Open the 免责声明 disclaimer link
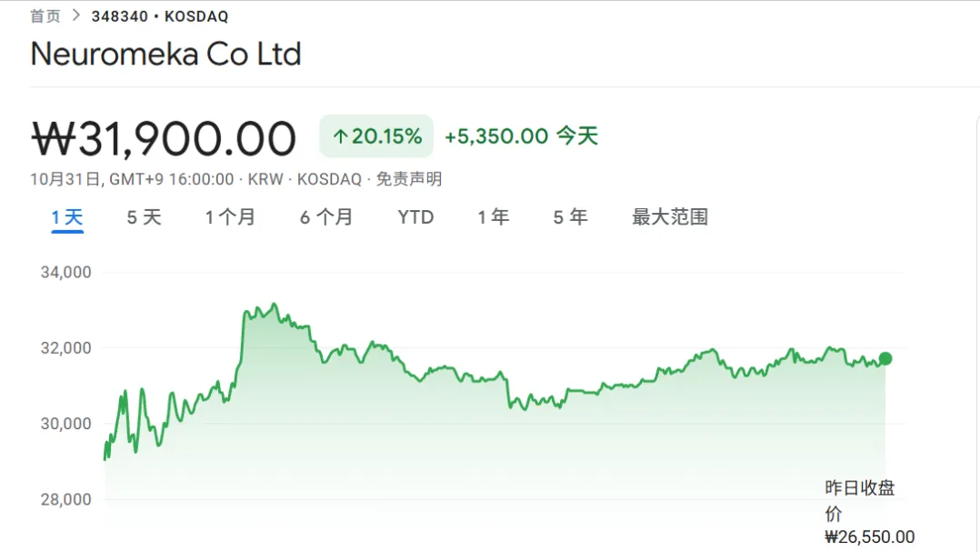This screenshot has width=980, height=552. point(409,179)
